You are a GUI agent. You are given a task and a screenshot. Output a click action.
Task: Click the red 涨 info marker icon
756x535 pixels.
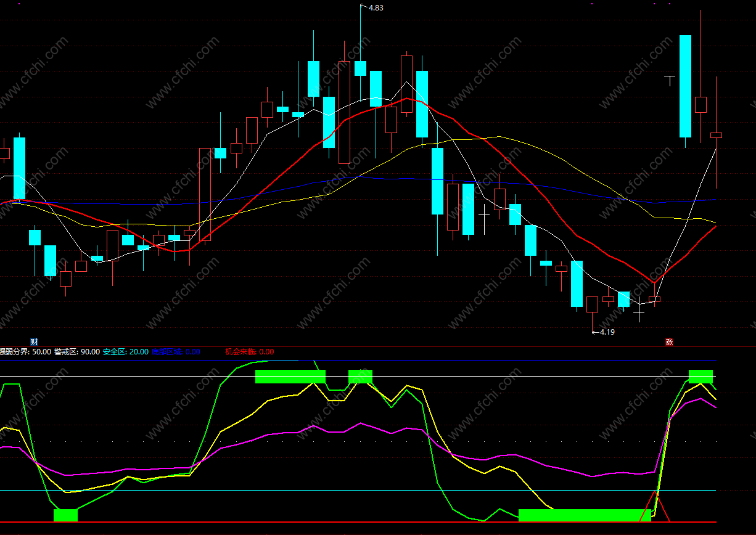(669, 341)
